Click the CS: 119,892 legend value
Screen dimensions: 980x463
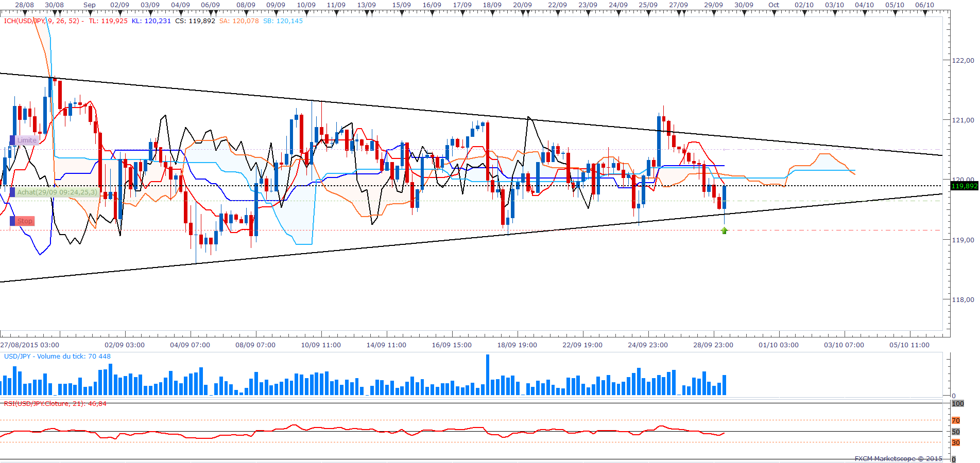195,21
